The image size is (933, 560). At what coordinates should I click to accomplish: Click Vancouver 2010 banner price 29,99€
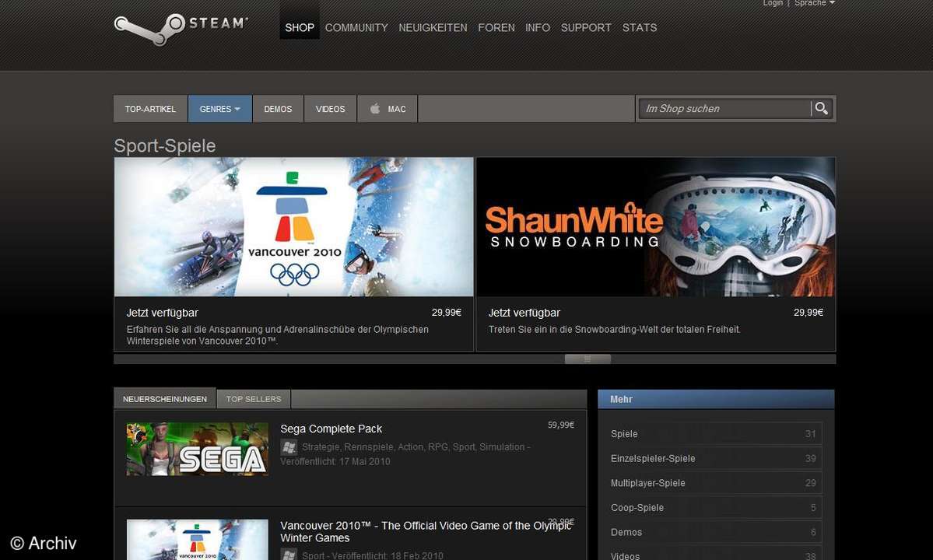pyautogui.click(x=447, y=312)
